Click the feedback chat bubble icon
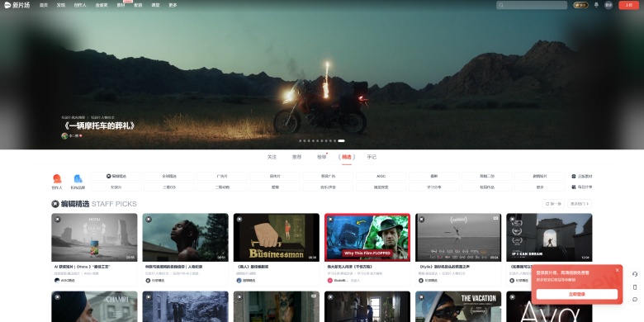644x322 pixels. point(635,300)
